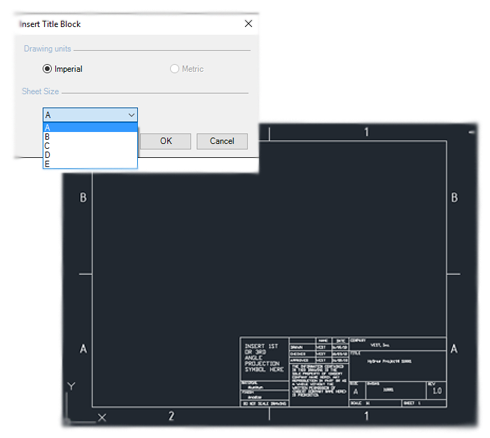Click the Insert Title Block title bar
The height and width of the screenshot is (438, 490).
pyautogui.click(x=128, y=24)
